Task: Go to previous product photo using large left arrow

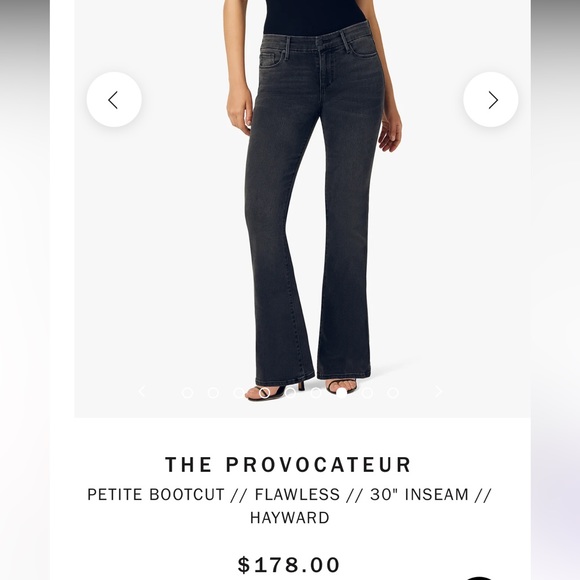Action: pos(114,100)
